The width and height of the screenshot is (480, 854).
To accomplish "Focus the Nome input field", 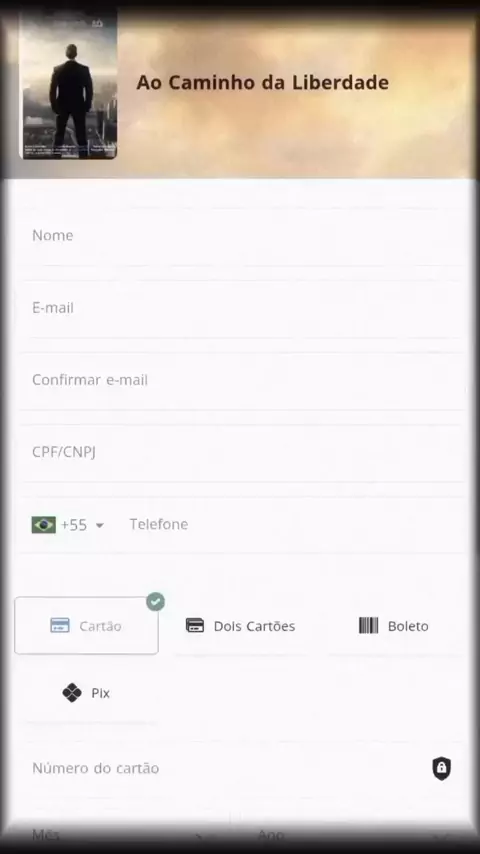I will tap(242, 236).
